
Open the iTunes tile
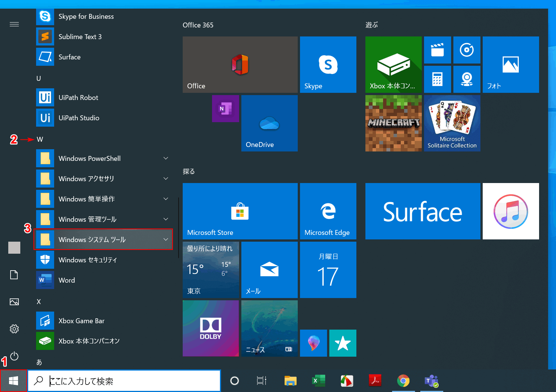pos(511,211)
